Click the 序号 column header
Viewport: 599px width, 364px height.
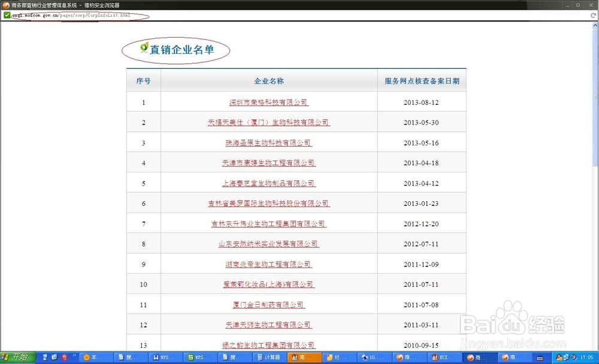(x=144, y=81)
